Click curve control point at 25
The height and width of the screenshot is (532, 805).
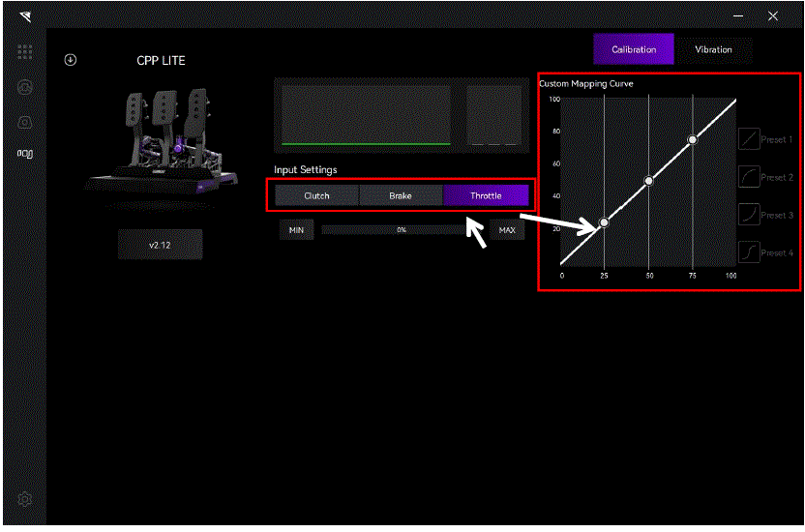(x=605, y=222)
